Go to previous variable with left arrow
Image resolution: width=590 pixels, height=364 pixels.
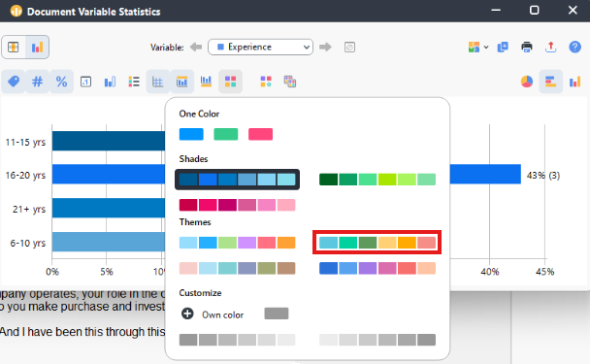[196, 47]
